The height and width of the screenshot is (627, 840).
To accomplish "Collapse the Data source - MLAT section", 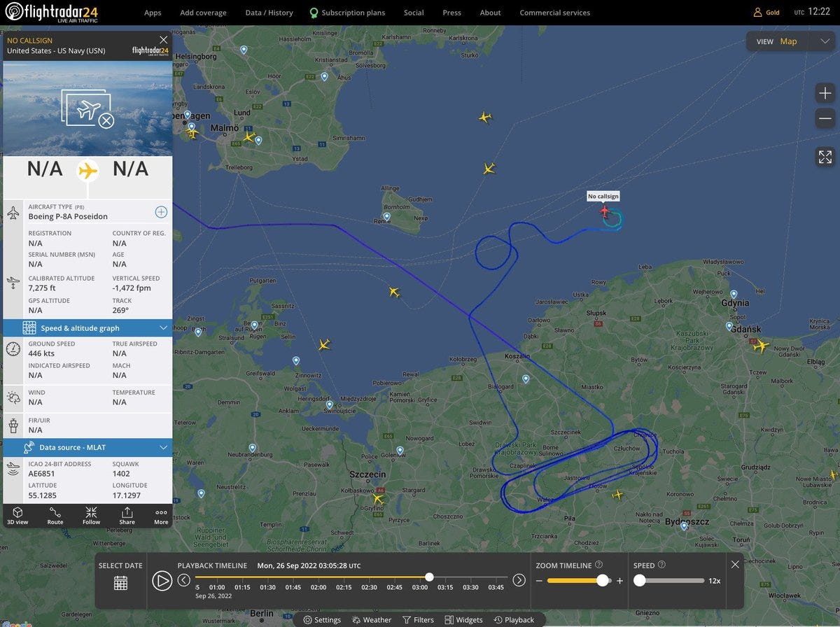I will click(87, 447).
